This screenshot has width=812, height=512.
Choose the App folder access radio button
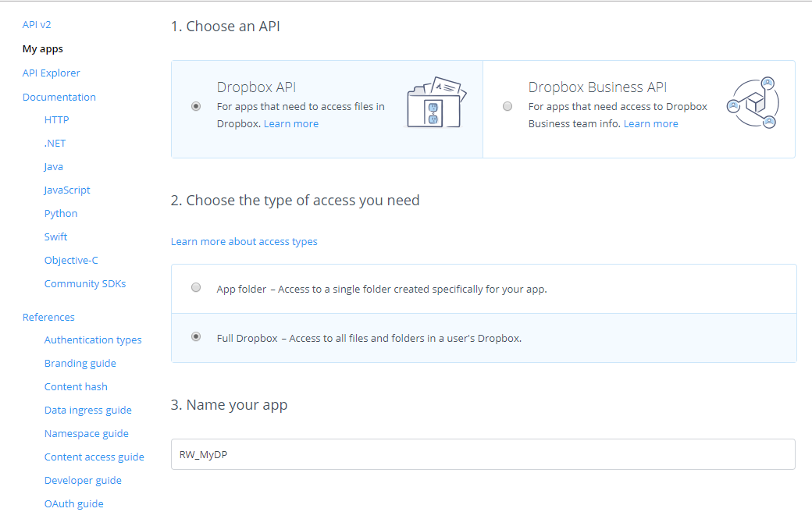point(196,287)
